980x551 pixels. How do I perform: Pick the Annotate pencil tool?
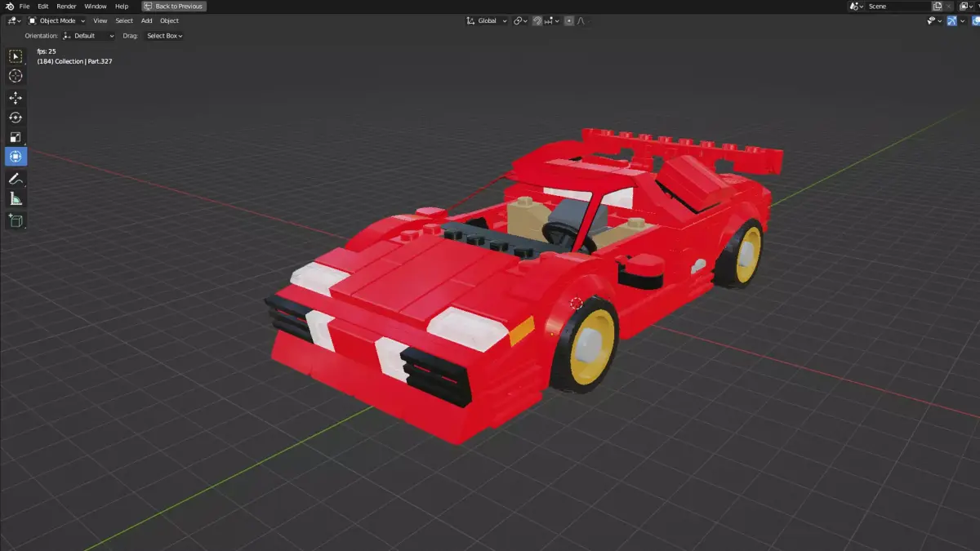pos(16,179)
